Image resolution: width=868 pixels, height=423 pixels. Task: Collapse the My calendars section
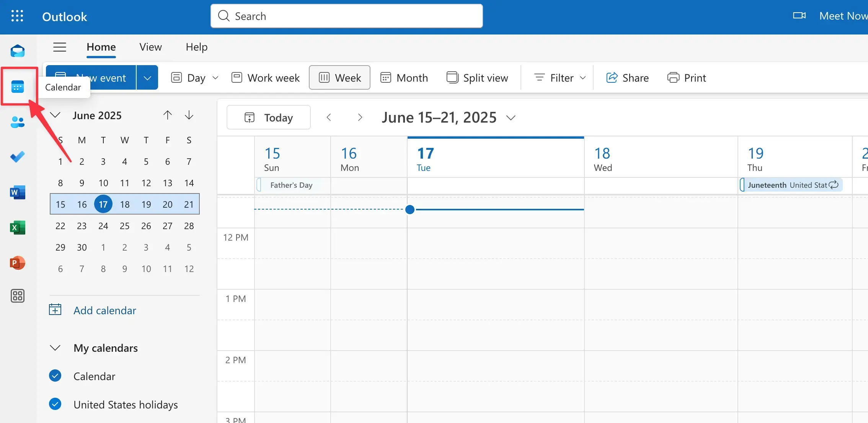pyautogui.click(x=55, y=348)
